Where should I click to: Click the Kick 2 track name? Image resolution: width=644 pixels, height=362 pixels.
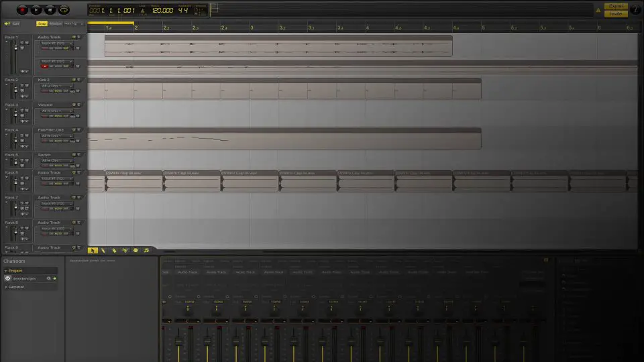(44, 80)
